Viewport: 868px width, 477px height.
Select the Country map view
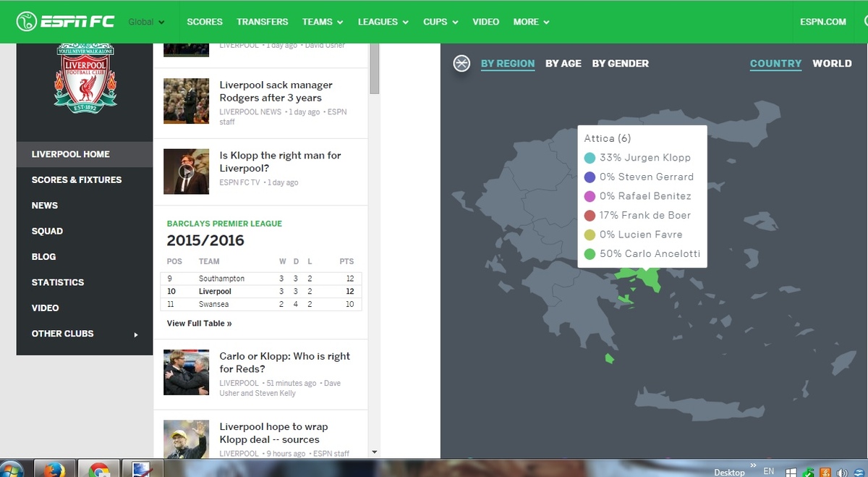[x=775, y=64]
